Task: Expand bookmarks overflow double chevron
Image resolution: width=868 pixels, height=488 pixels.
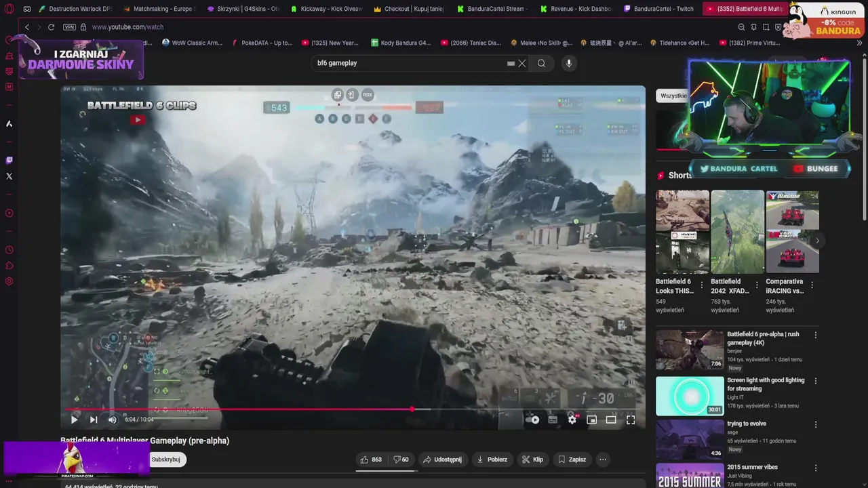Action: [x=859, y=43]
